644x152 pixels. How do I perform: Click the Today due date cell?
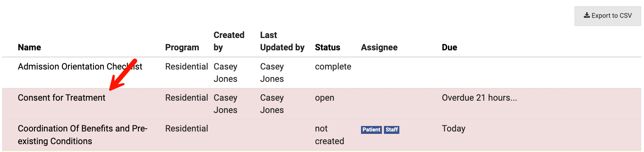pyautogui.click(x=453, y=128)
